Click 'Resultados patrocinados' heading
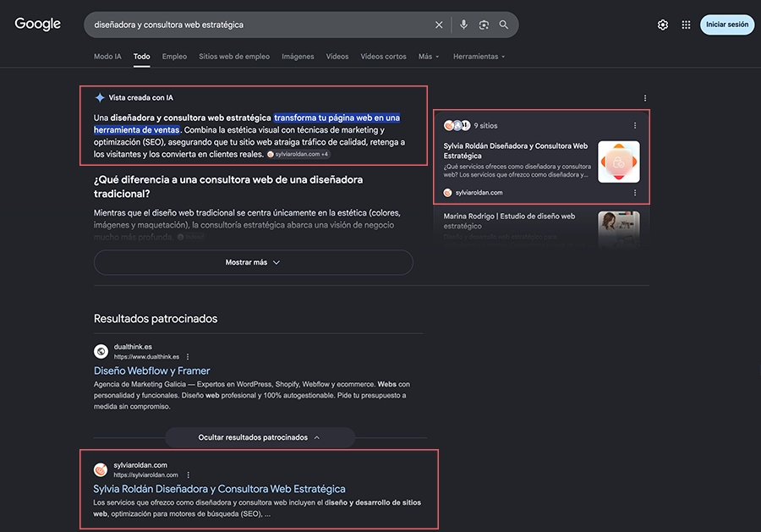The width and height of the screenshot is (761, 532). pos(156,318)
